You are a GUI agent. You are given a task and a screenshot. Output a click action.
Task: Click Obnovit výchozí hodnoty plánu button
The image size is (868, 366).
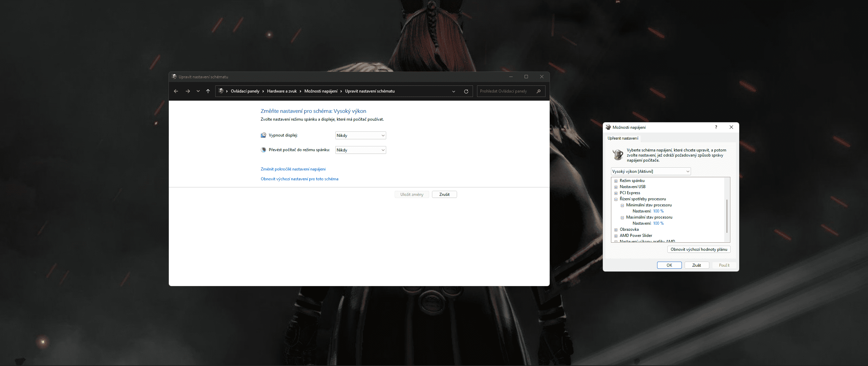point(698,249)
